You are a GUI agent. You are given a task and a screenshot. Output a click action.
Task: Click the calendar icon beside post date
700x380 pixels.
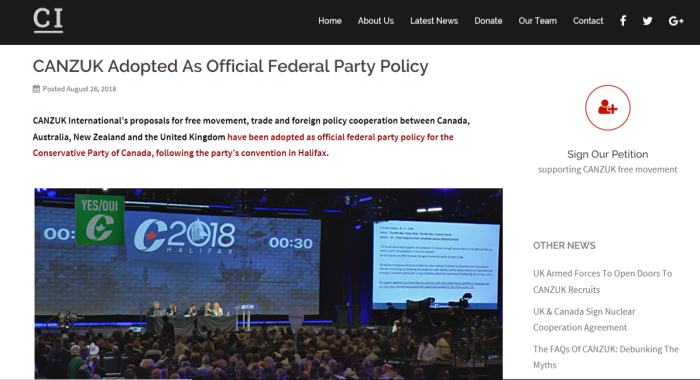point(36,89)
